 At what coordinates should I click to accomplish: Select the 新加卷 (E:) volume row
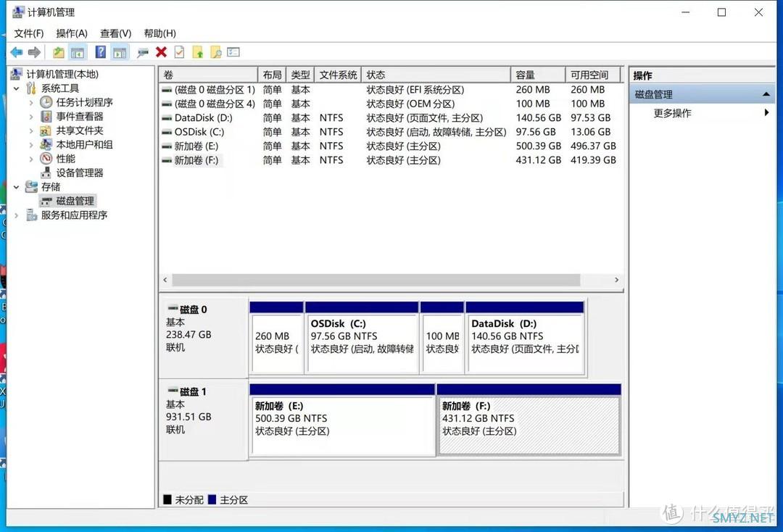(389, 146)
